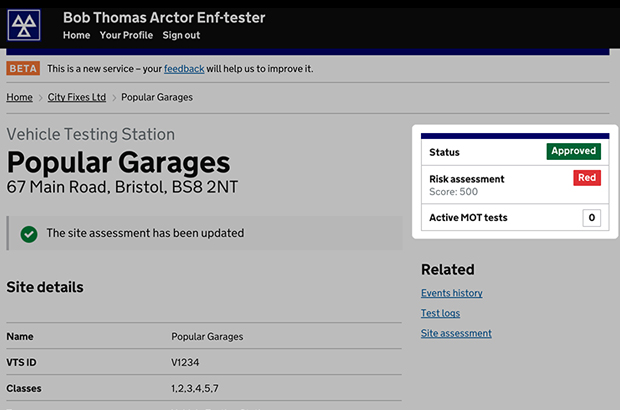Go to the Home breadcrumb link
The image size is (620, 410).
pyautogui.click(x=19, y=97)
